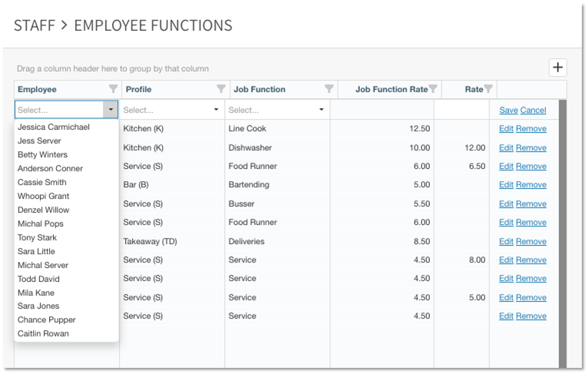The width and height of the screenshot is (588, 374).
Task: Click the Job Function Rate filter icon
Action: (433, 89)
